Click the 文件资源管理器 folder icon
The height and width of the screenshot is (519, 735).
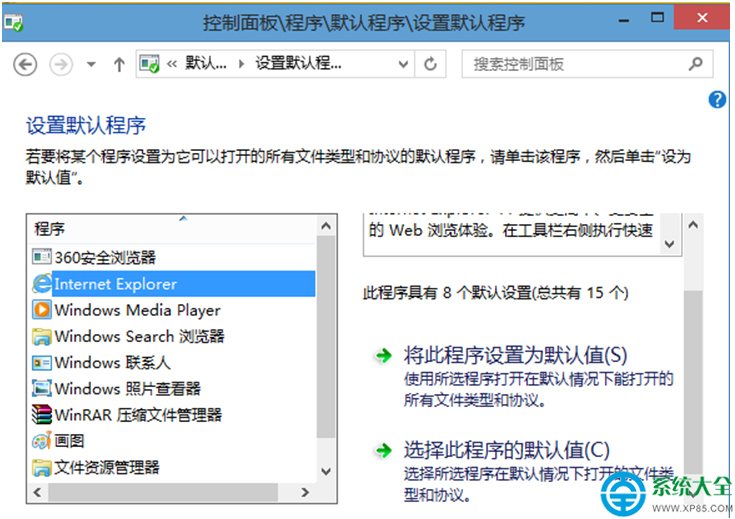click(x=41, y=468)
